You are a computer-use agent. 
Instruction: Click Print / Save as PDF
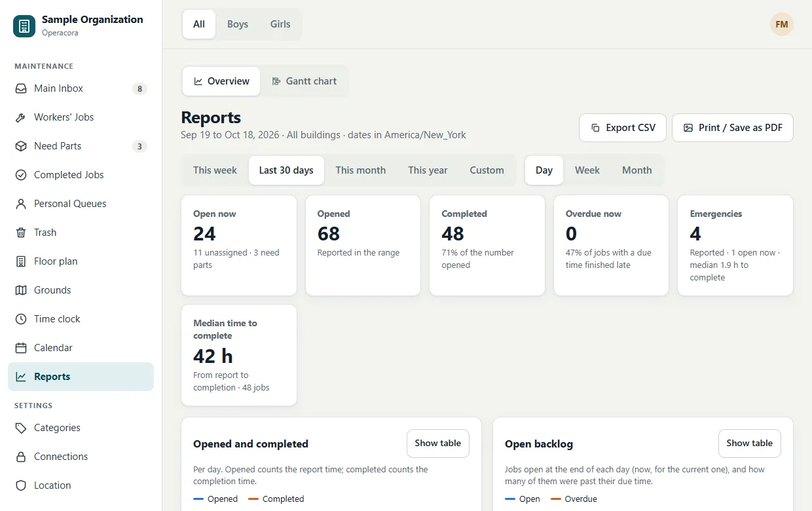tap(733, 128)
